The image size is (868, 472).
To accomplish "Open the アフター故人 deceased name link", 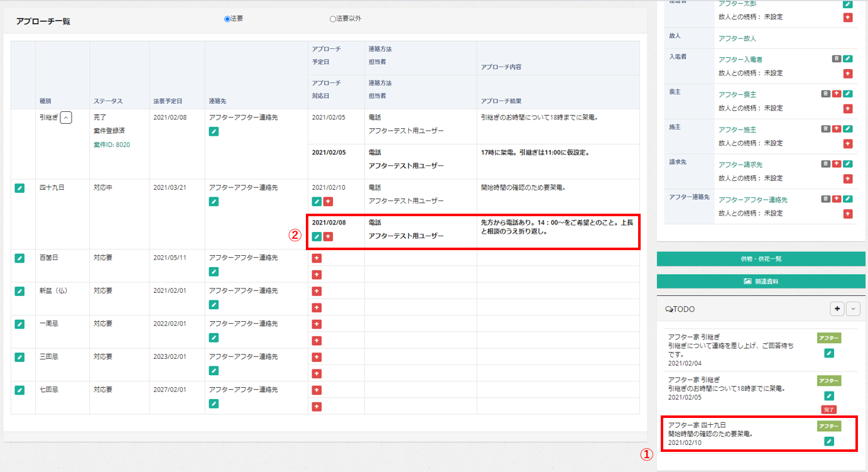I will 737,38.
